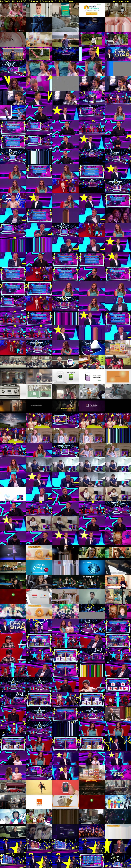The width and height of the screenshot is (131, 868).
Task: Open the dancer on yellow background thumbnail
Action: tap(39, 787)
